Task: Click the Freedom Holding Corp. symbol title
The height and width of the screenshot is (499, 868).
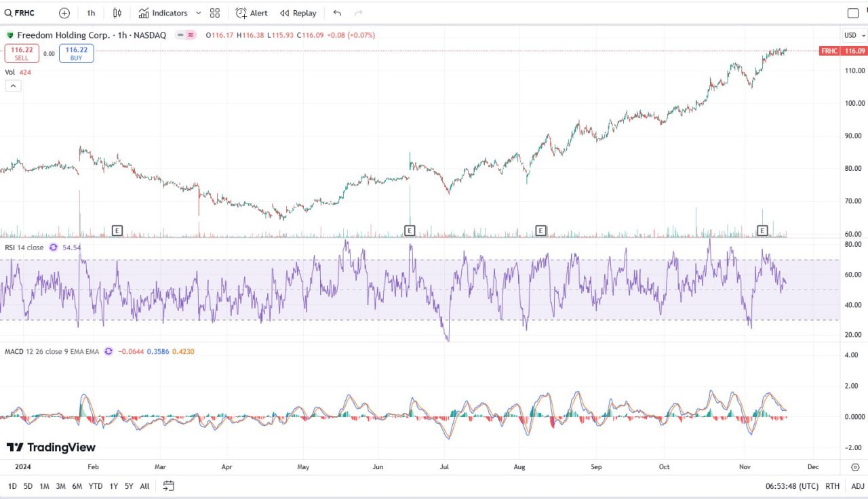Action: pos(92,35)
